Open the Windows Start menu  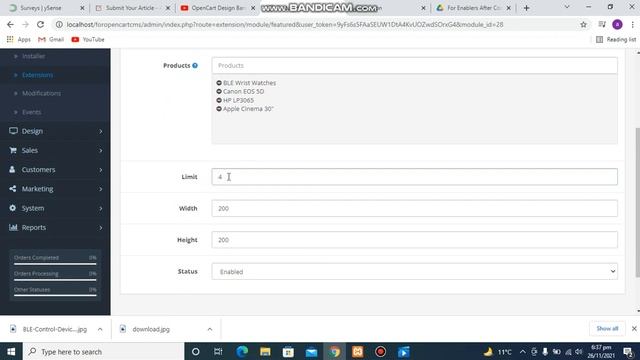(x=11, y=351)
